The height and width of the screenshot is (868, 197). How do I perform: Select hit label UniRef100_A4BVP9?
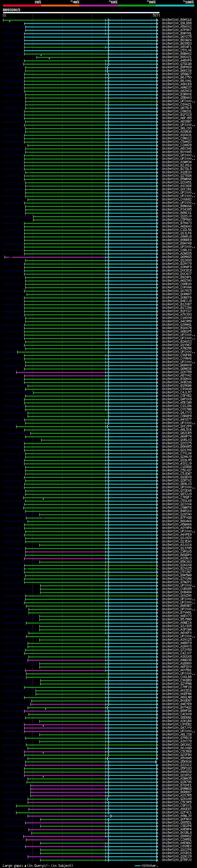177,61
